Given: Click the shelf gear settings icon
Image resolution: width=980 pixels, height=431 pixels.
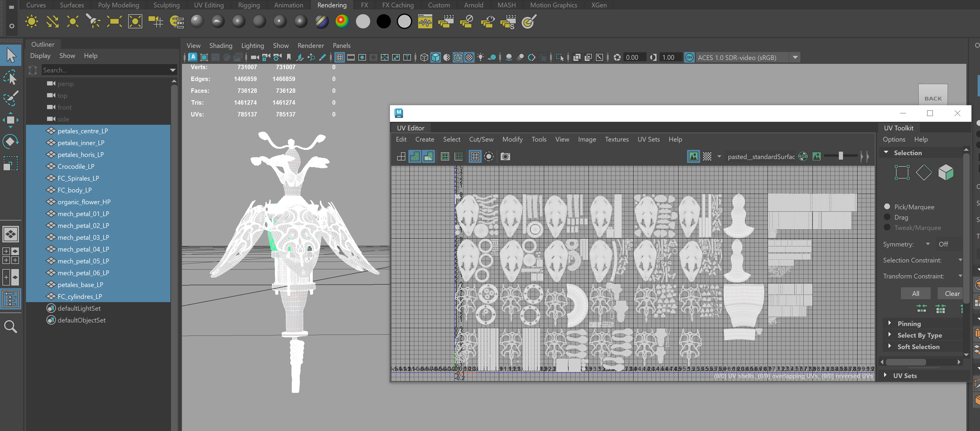Looking at the screenshot, I should pos(12,26).
